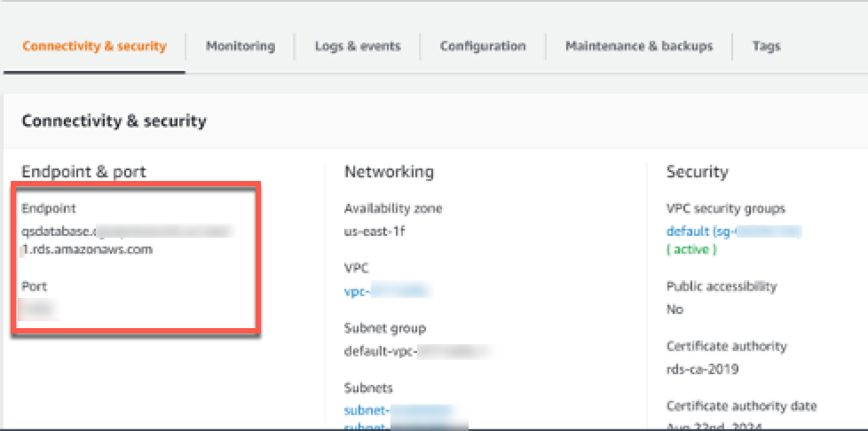The image size is (868, 431).
Task: Switch to the Tags tab
Action: click(766, 46)
